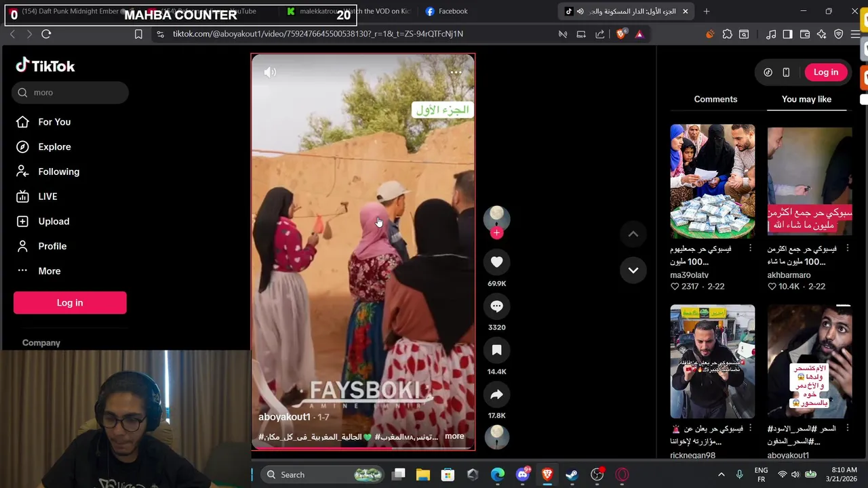Screen dimensions: 868x488
Task: Open a new browser tab with plus
Action: pyautogui.click(x=706, y=12)
